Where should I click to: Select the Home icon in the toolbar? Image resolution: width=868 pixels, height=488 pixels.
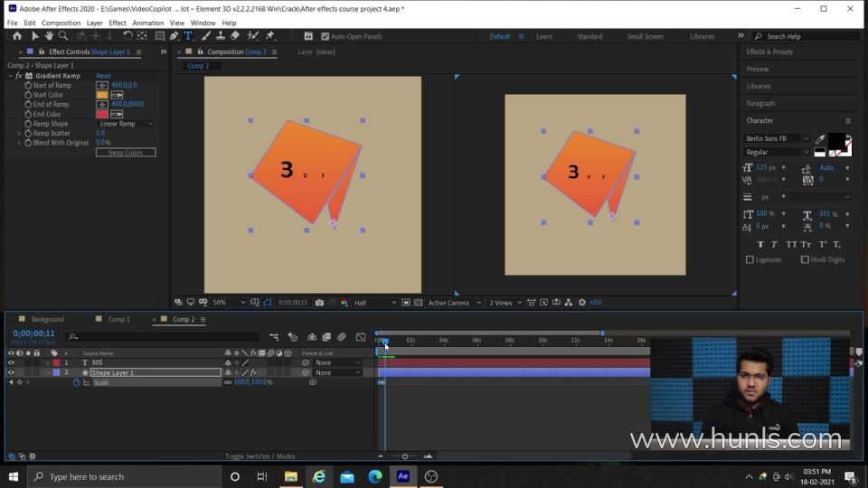(x=17, y=36)
